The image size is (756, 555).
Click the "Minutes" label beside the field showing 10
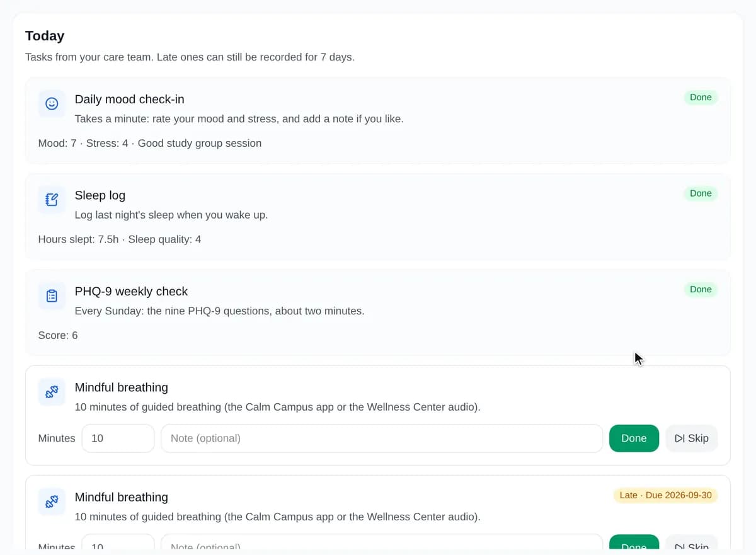tap(57, 438)
